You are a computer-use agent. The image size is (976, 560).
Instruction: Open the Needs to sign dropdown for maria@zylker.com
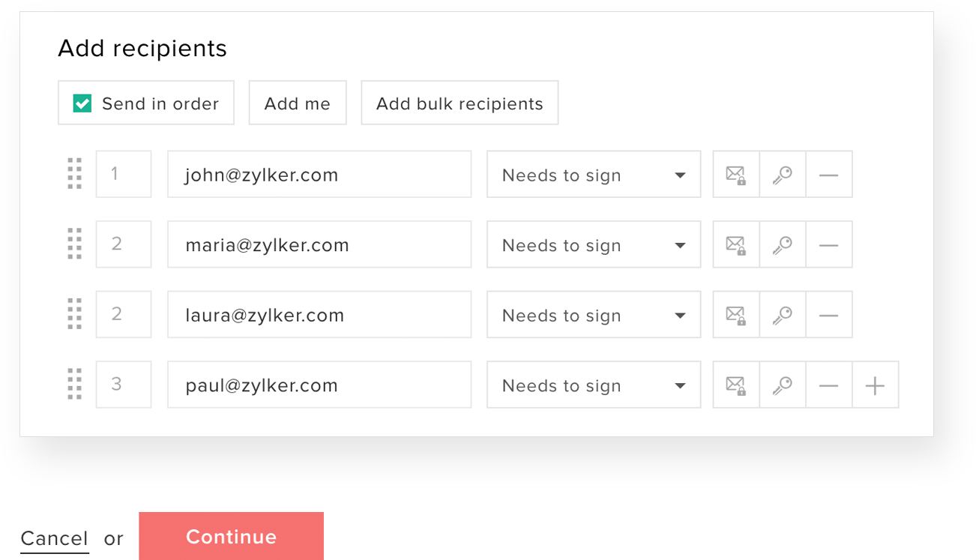[594, 244]
